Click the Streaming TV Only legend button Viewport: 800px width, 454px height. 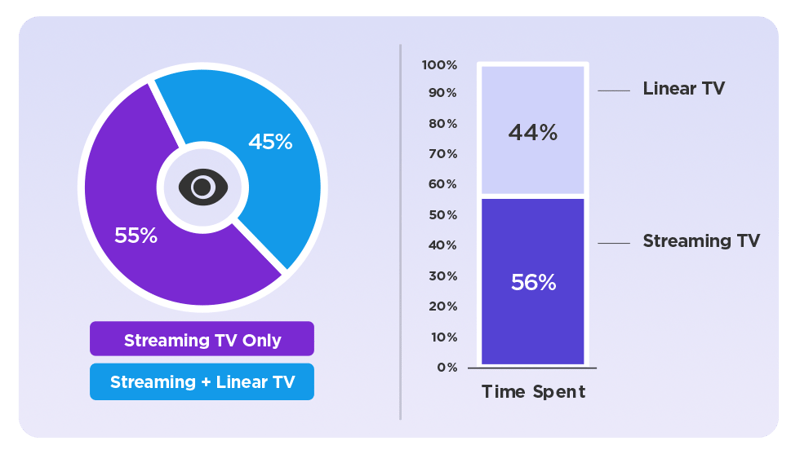point(202,340)
